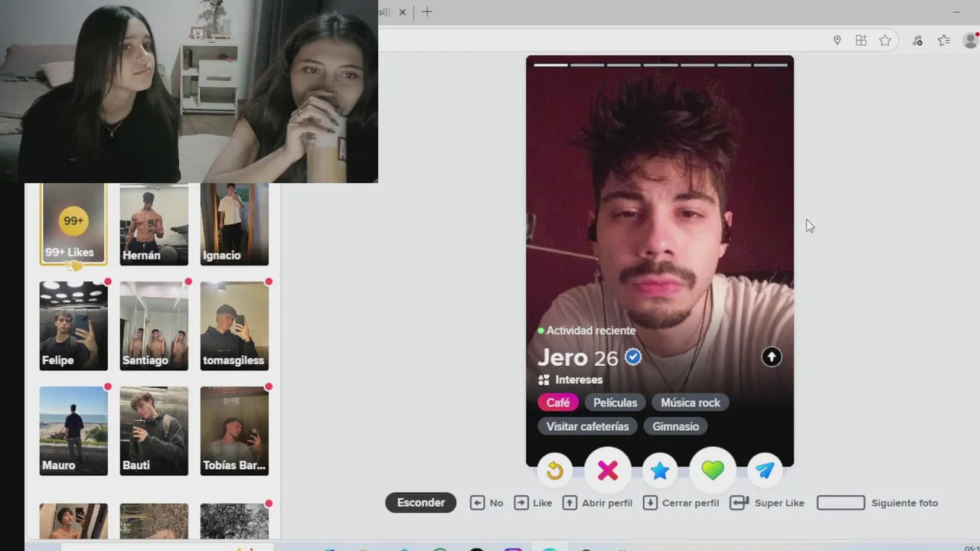Click the "Intereses" heading text

pos(579,380)
